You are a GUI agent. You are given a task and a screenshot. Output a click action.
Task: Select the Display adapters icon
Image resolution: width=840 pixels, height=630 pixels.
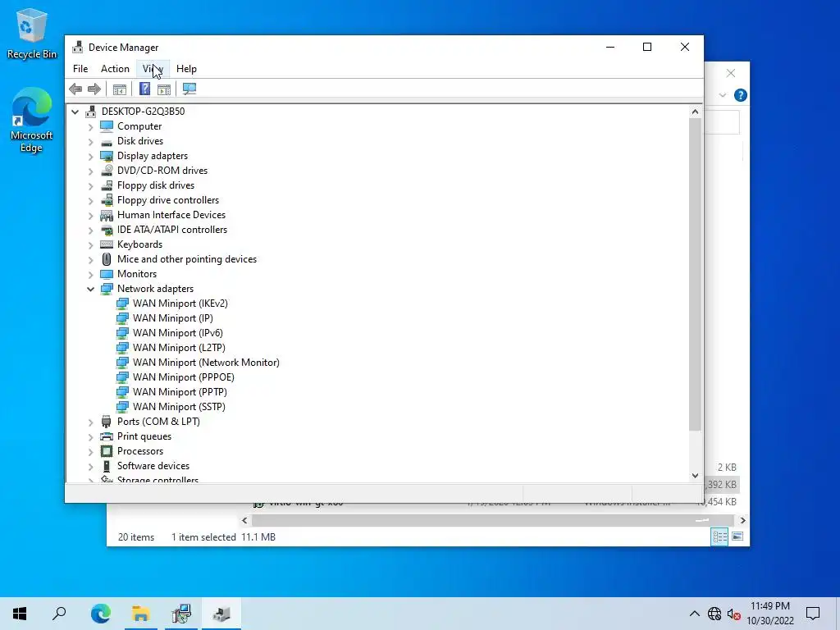pyautogui.click(x=107, y=156)
